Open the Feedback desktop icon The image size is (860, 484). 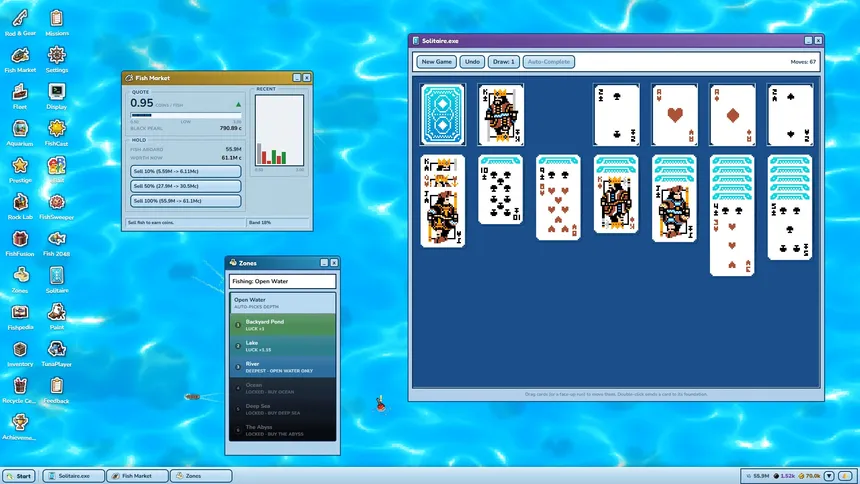(56, 390)
